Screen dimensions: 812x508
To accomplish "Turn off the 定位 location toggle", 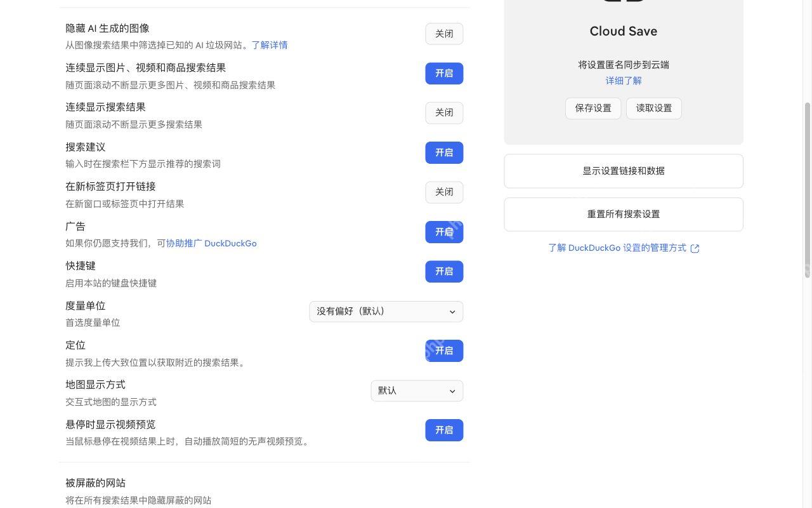I will (x=444, y=351).
